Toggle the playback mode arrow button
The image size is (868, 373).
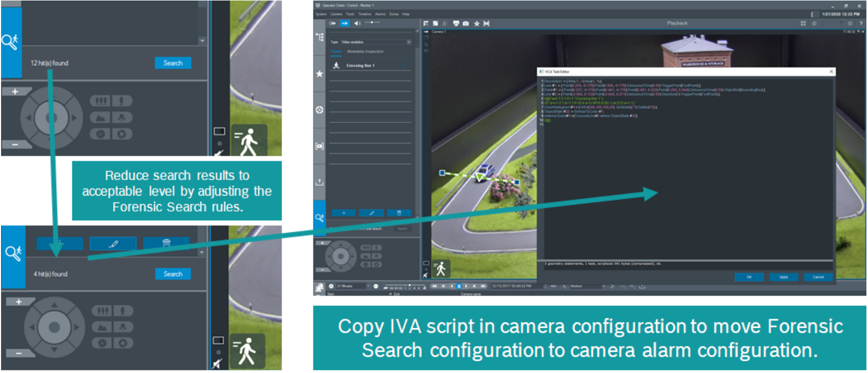click(345, 23)
